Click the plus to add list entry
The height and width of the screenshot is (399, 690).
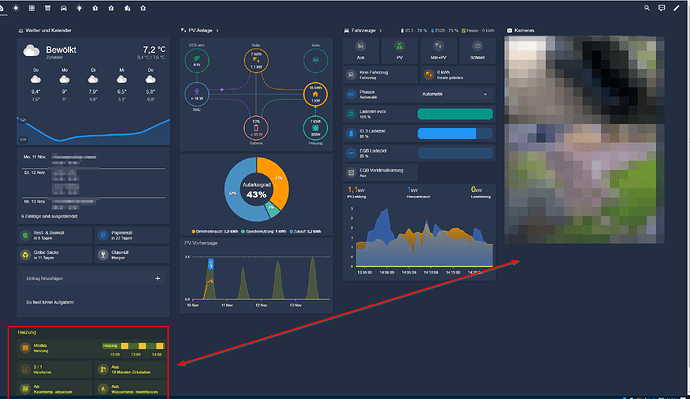click(x=158, y=278)
